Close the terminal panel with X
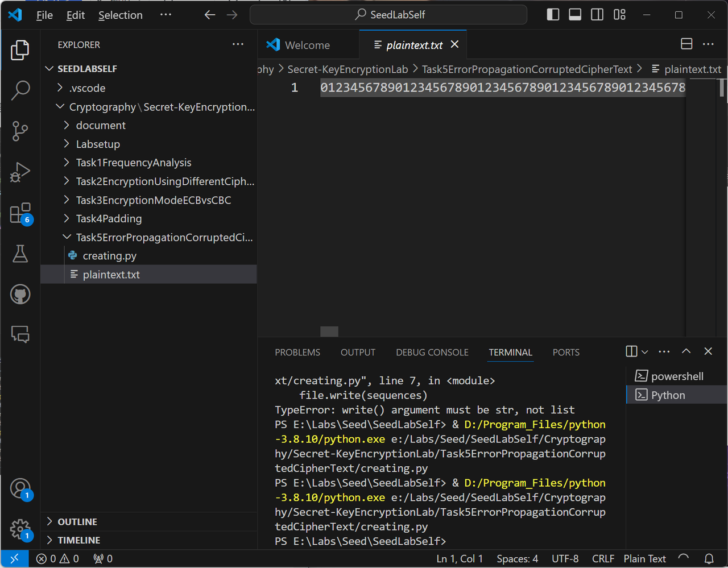Viewport: 728px width, 568px height. pos(708,351)
